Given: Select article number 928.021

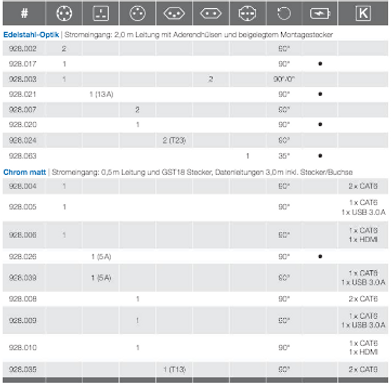Looking at the screenshot, I should [23, 94].
